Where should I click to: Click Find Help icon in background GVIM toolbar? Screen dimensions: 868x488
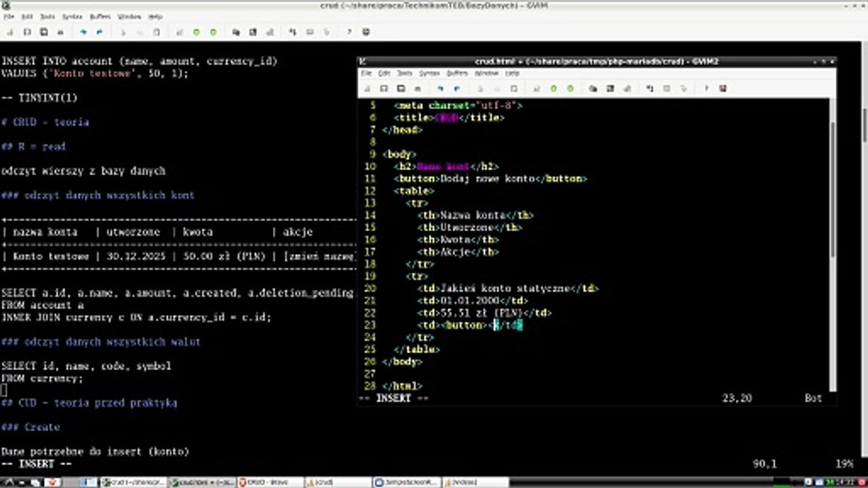tap(366, 32)
